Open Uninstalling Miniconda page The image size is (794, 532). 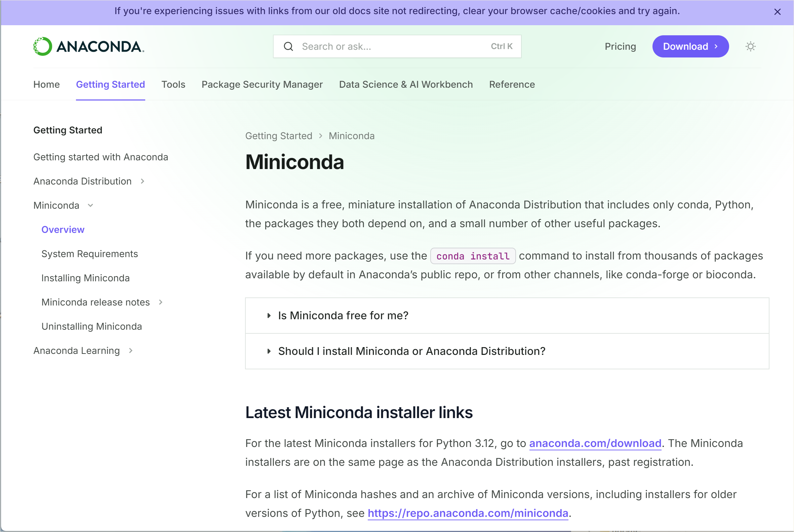point(92,326)
